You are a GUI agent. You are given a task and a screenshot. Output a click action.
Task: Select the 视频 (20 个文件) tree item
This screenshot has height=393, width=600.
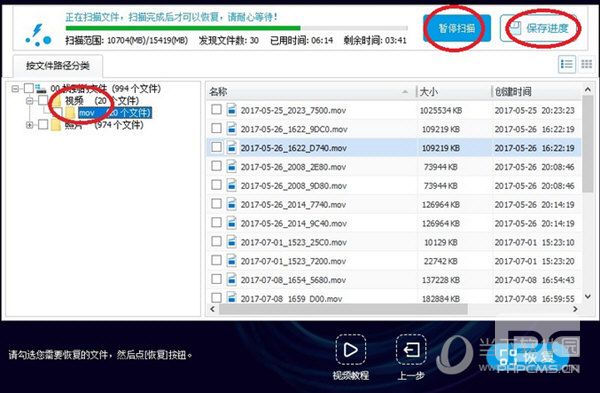coord(102,101)
